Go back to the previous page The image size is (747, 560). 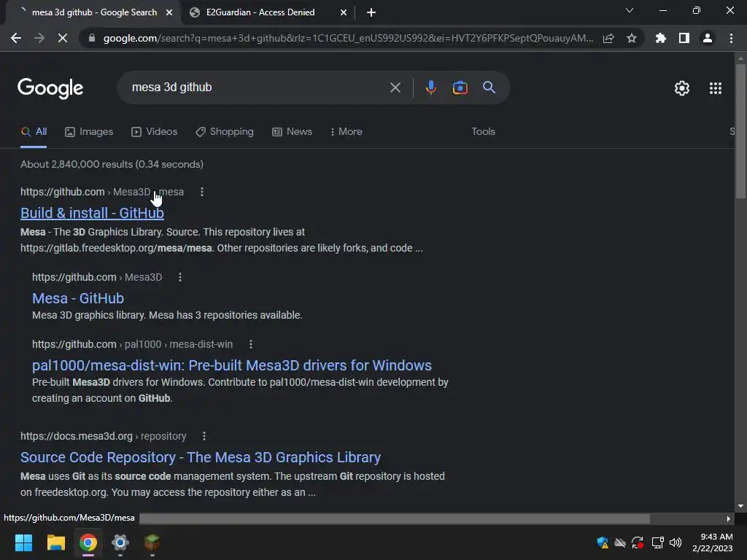(x=16, y=38)
